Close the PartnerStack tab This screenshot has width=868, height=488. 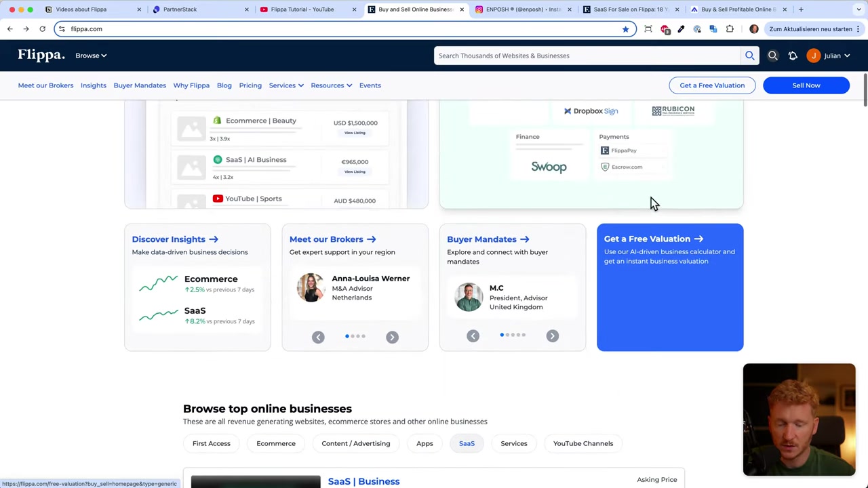point(247,9)
